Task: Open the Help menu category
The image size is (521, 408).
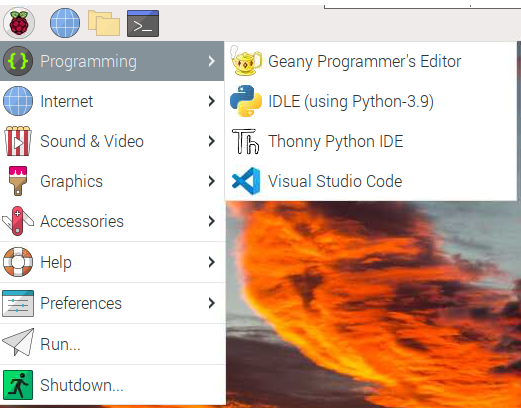Action: click(x=112, y=262)
